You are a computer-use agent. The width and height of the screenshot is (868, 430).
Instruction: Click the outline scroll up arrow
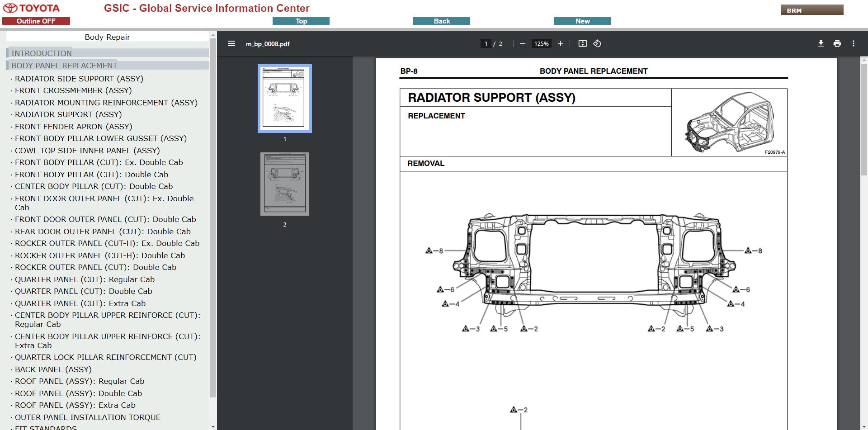pos(213,34)
